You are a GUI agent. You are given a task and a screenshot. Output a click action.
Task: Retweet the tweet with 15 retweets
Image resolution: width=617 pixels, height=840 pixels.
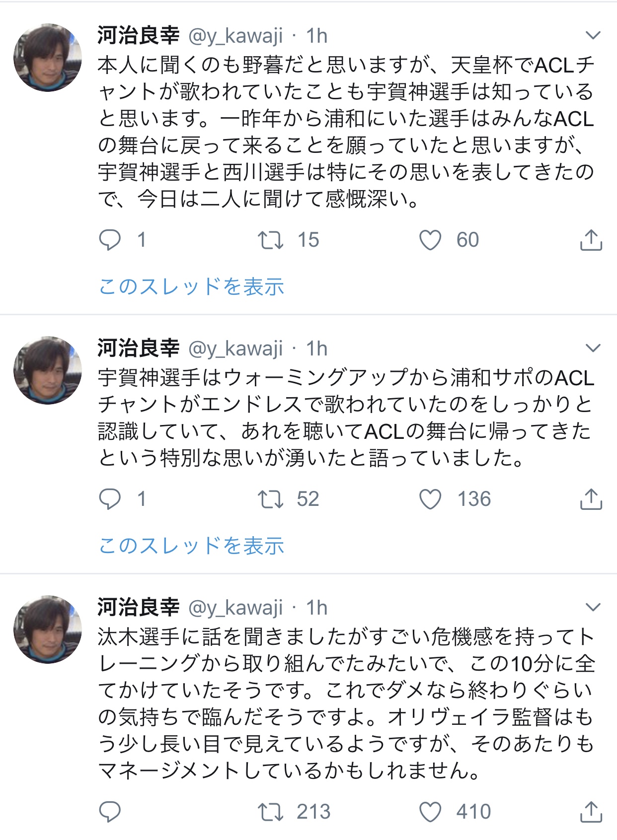(270, 240)
